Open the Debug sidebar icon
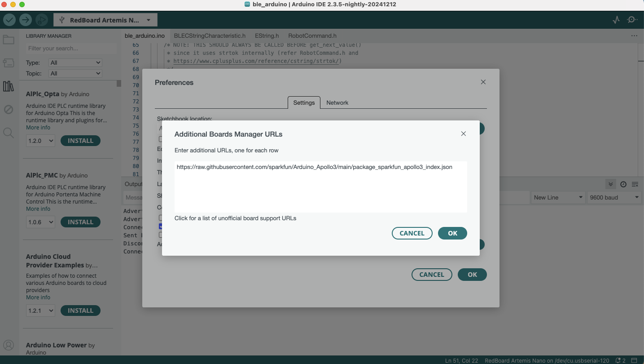 coord(9,109)
